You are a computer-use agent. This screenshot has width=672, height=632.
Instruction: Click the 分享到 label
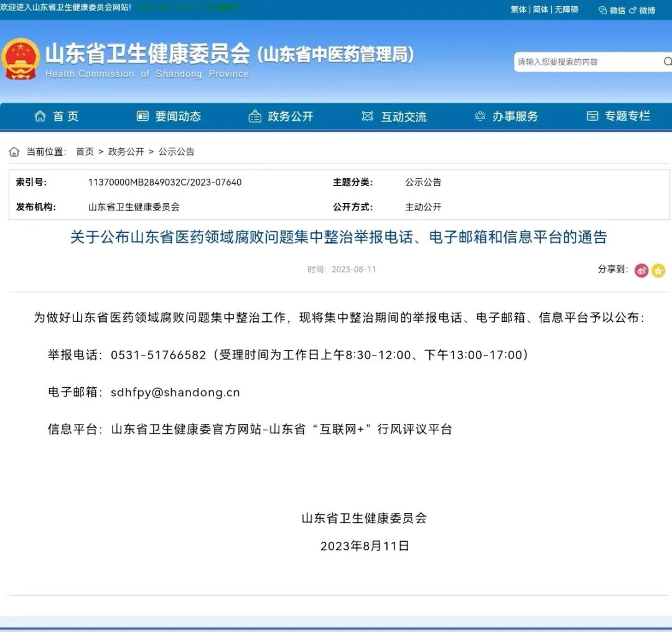pyautogui.click(x=613, y=269)
